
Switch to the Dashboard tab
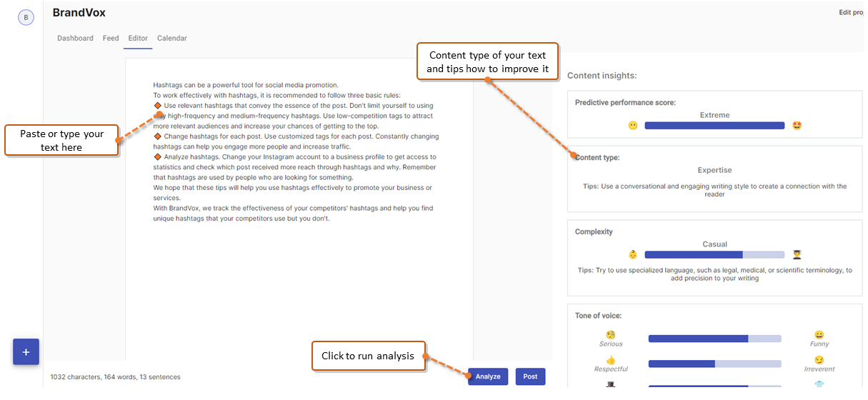[x=75, y=38]
